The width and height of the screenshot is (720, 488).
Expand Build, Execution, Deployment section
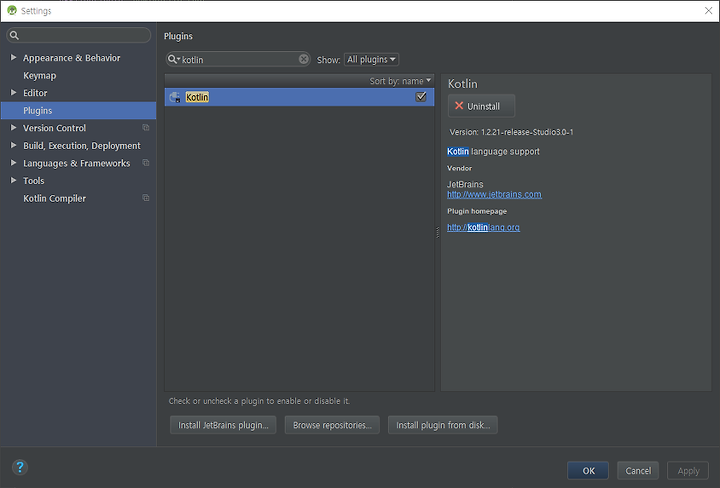[13, 145]
